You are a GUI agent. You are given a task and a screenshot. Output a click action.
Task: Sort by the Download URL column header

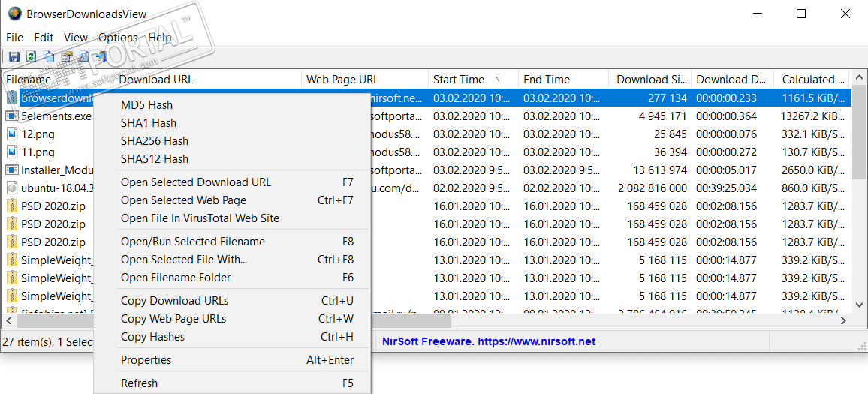(x=156, y=80)
